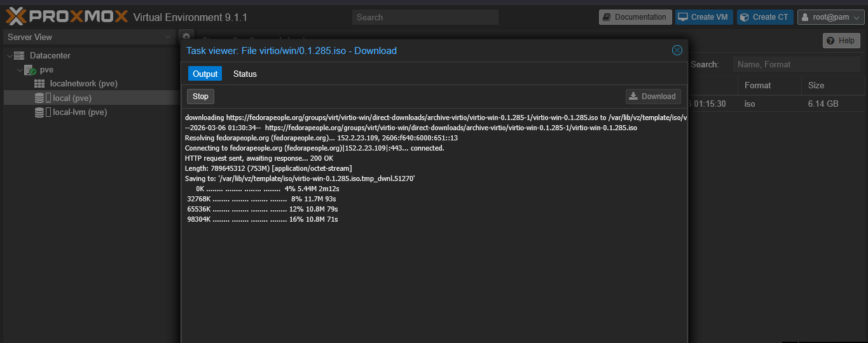
Task: Switch to the Output tab
Action: [x=205, y=74]
